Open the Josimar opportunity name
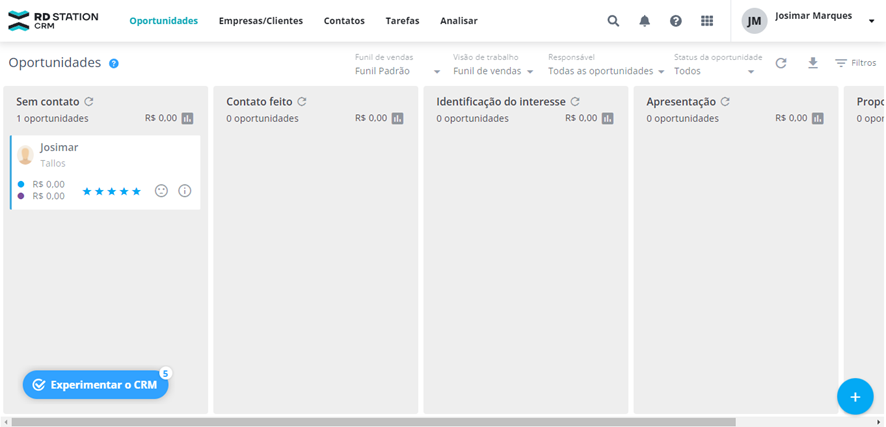The image size is (886, 427). (x=59, y=147)
